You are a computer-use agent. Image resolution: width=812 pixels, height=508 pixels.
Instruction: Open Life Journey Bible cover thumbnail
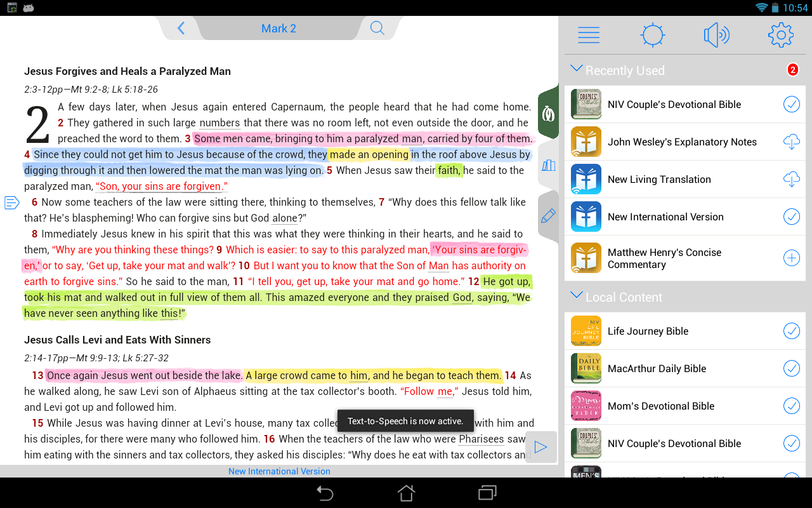coord(586,331)
